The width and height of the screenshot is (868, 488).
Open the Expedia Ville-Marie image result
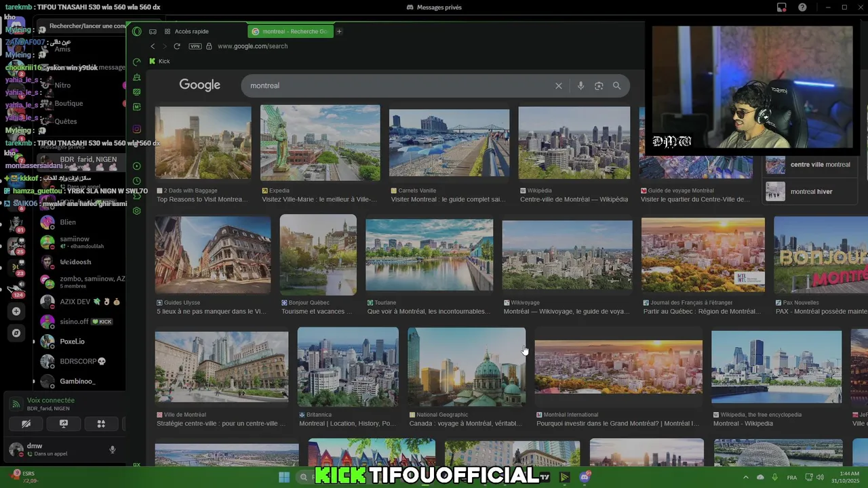click(x=320, y=142)
